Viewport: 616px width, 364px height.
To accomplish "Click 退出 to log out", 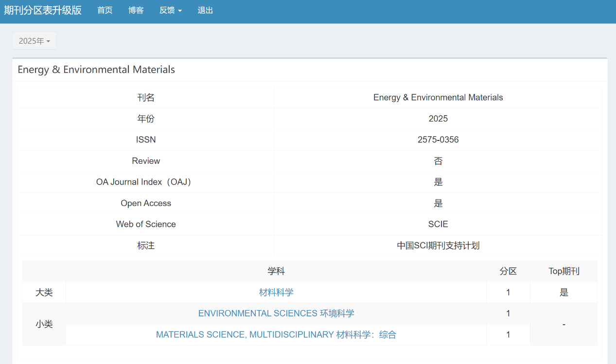I will (205, 10).
